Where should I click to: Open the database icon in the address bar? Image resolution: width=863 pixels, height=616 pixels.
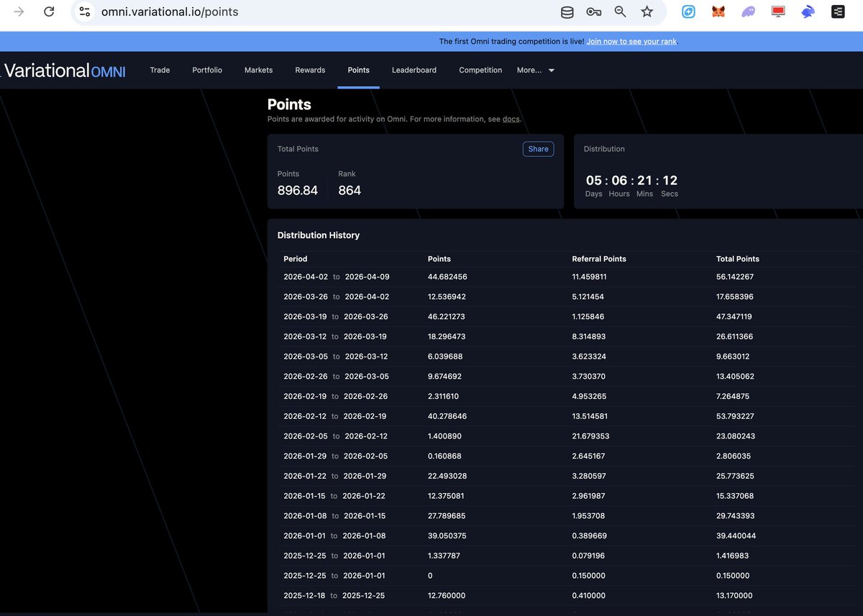point(567,12)
